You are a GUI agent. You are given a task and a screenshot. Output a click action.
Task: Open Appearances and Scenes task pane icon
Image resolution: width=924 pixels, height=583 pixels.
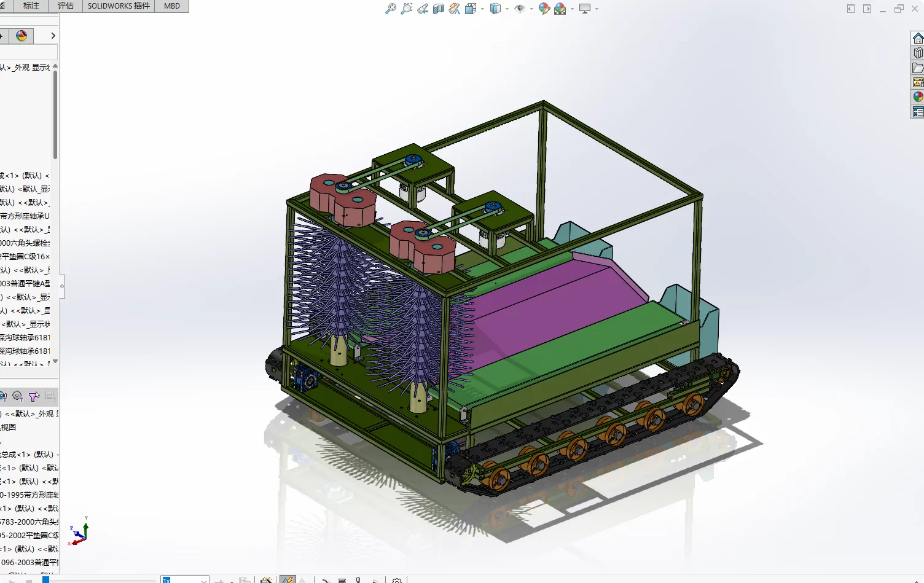point(918,97)
